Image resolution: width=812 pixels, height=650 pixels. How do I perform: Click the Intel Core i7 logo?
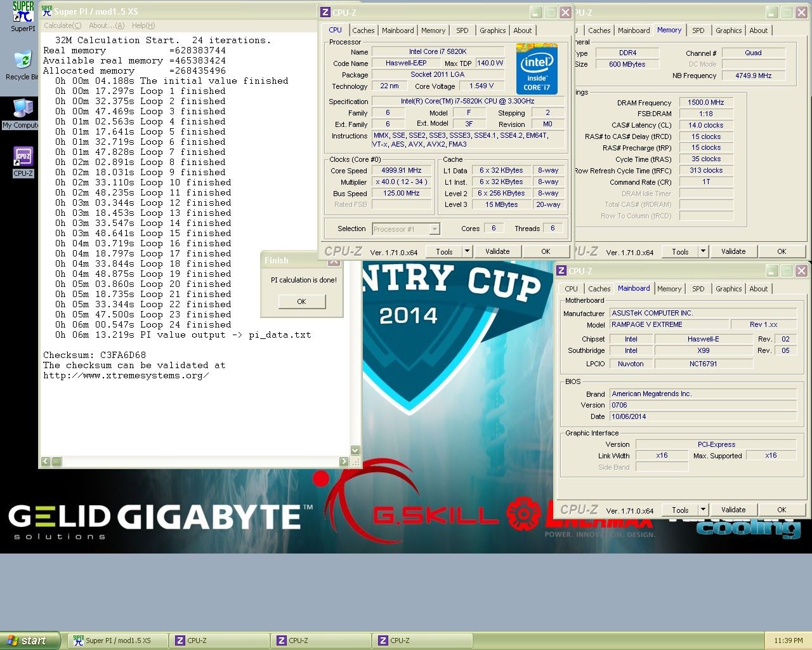click(537, 69)
